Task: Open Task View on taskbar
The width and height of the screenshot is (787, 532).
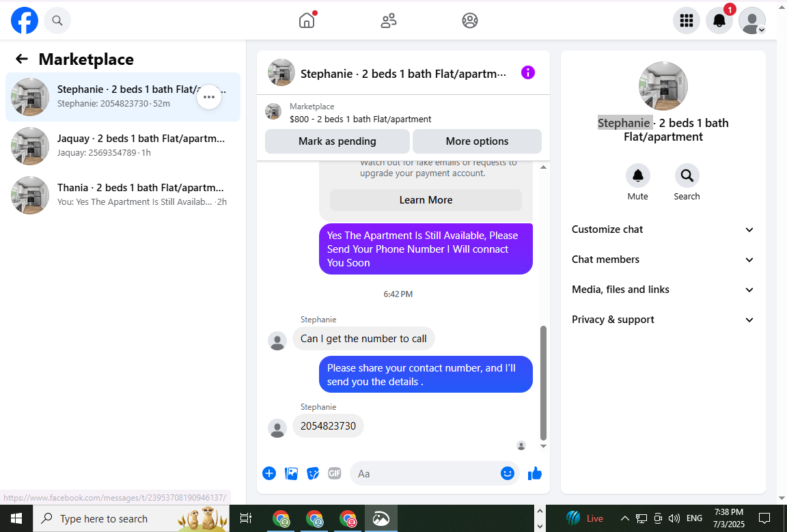Action: point(246,518)
